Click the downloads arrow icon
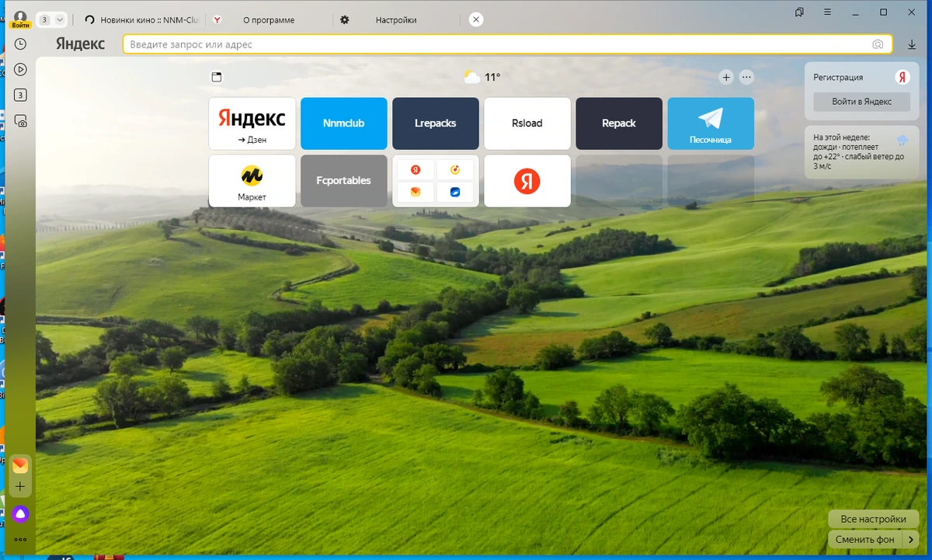932x560 pixels. pos(912,44)
